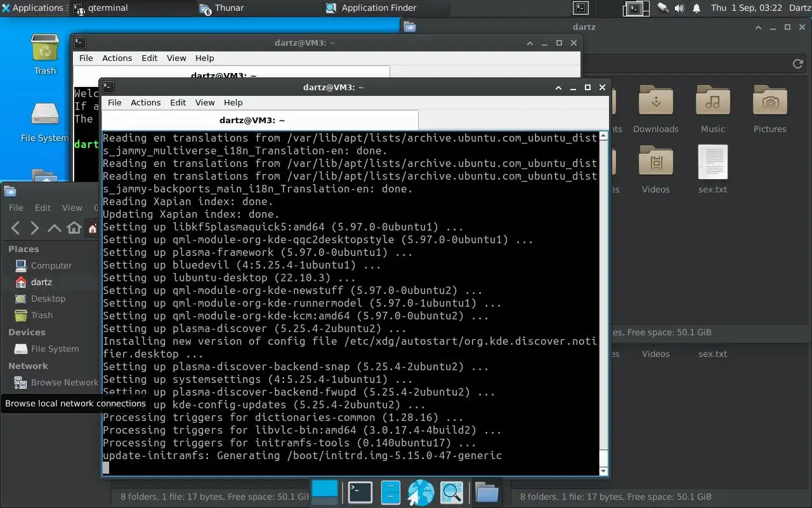Switch to the Application Finder taskbar button
Viewport: 812px width, 508px height.
click(386, 8)
